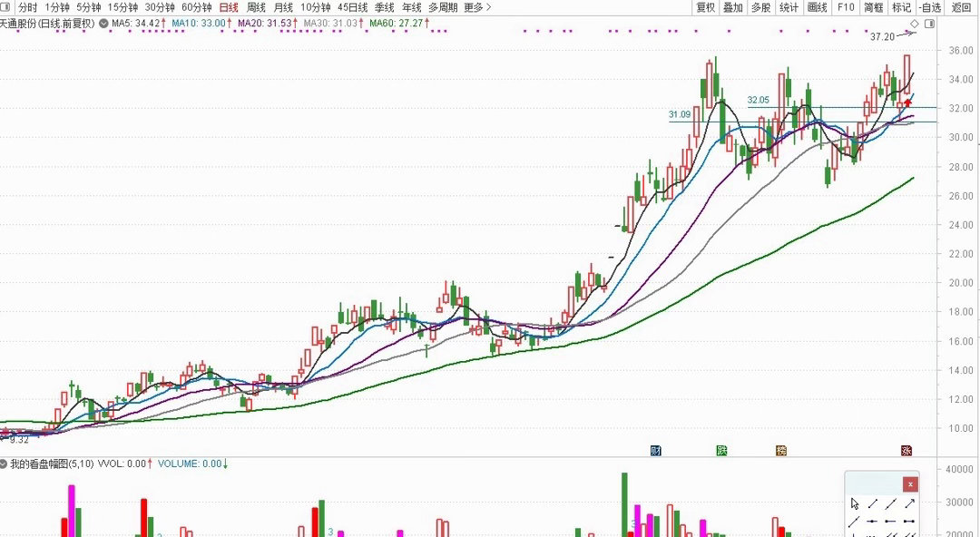Screen dimensions: 980x537
Task: Pick the horizontal segment with two endpoints tool
Action: click(x=908, y=522)
